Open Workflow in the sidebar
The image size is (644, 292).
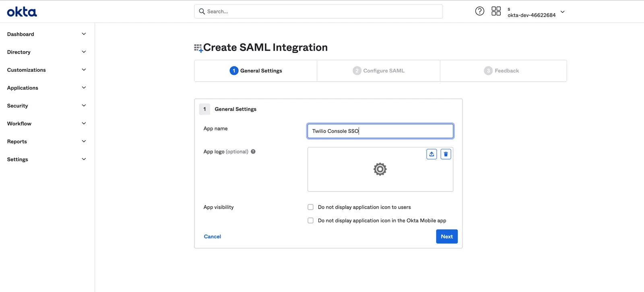[19, 124]
